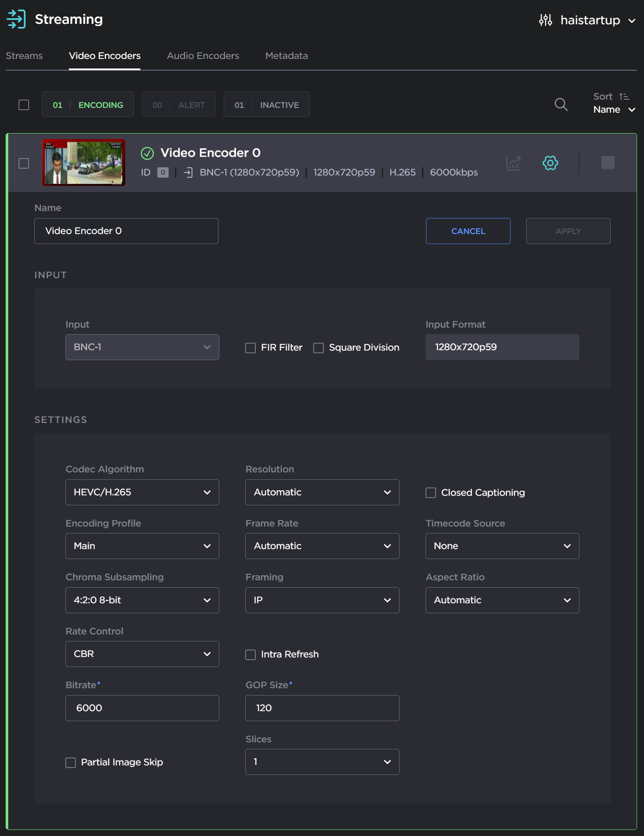The height and width of the screenshot is (836, 644).
Task: Click the Streaming logo icon
Action: 16,20
